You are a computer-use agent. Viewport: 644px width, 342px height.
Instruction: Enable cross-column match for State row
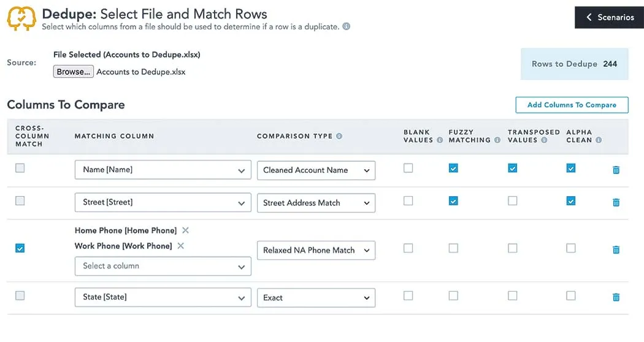coord(20,295)
